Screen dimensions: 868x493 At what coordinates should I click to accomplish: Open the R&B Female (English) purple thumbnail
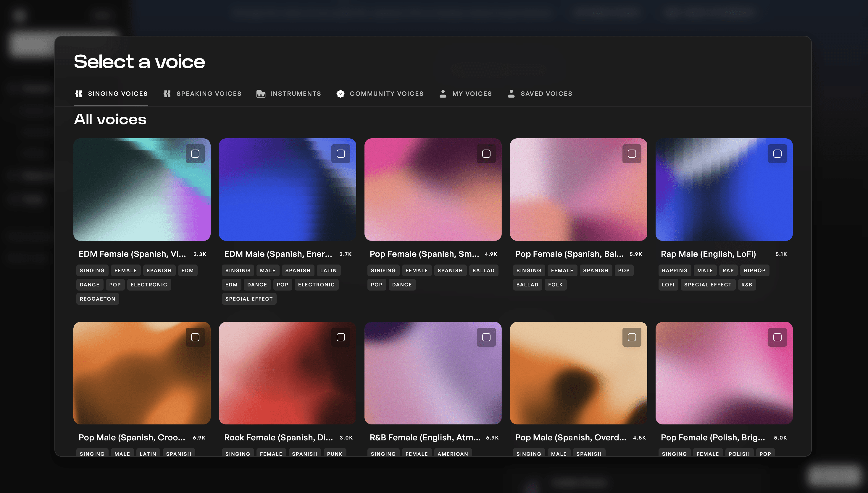[433, 373]
